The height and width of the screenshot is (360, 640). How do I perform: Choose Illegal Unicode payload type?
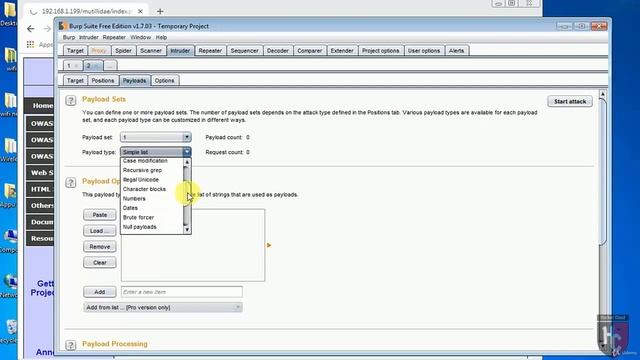tap(141, 180)
